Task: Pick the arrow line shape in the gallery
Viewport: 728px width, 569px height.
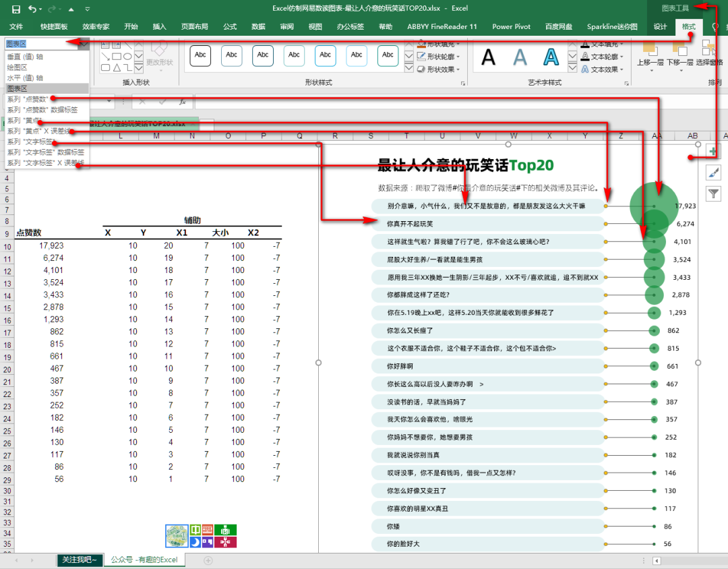Action: 105,56
